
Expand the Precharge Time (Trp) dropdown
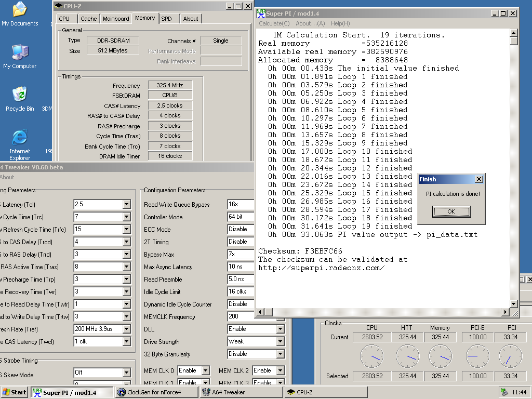pos(127,279)
